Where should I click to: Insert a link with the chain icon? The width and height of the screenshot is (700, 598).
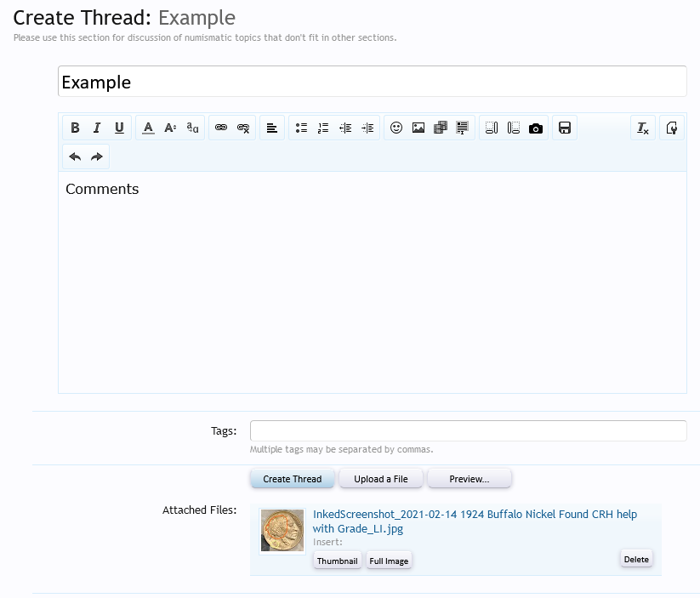coord(221,128)
